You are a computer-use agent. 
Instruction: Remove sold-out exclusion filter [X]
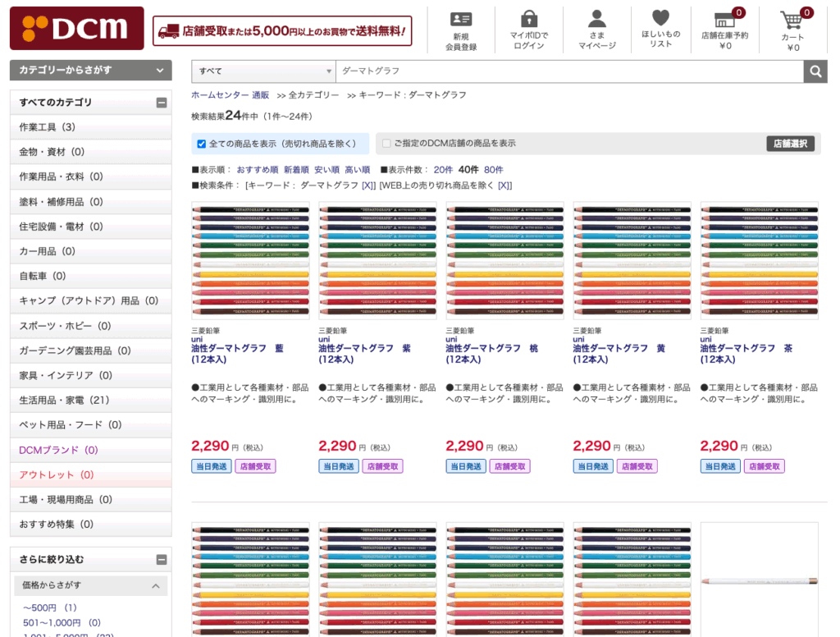point(504,186)
